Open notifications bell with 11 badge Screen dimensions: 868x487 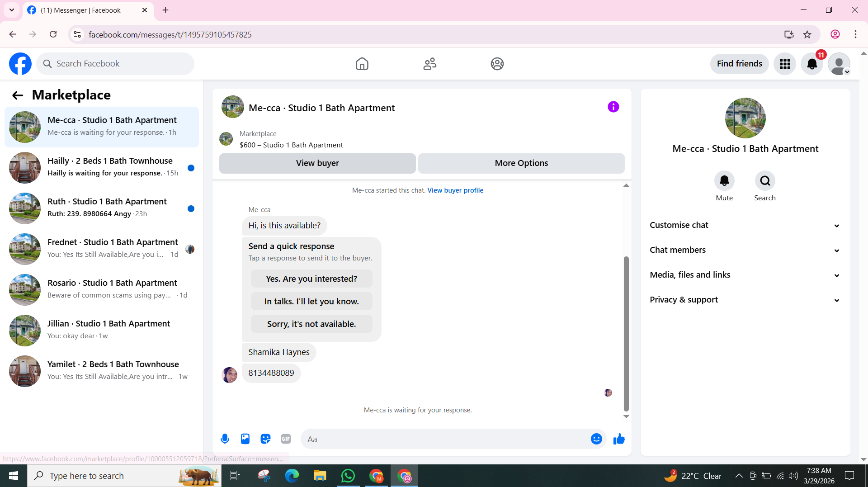pos(812,64)
